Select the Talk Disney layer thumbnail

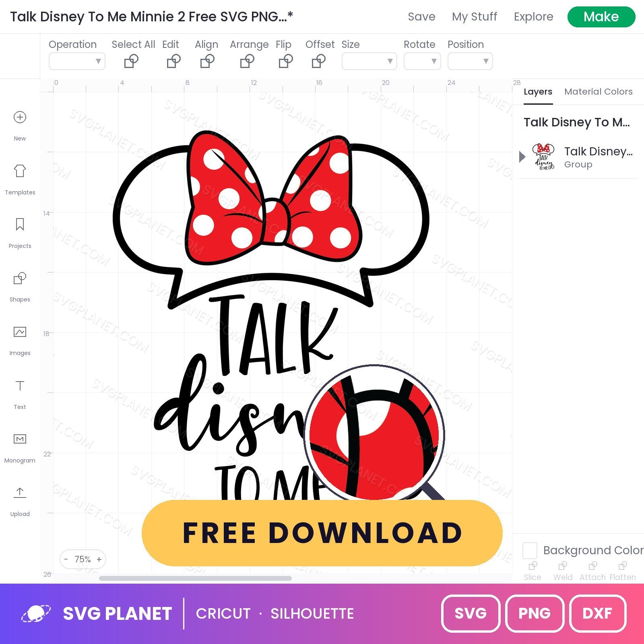pyautogui.click(x=543, y=156)
